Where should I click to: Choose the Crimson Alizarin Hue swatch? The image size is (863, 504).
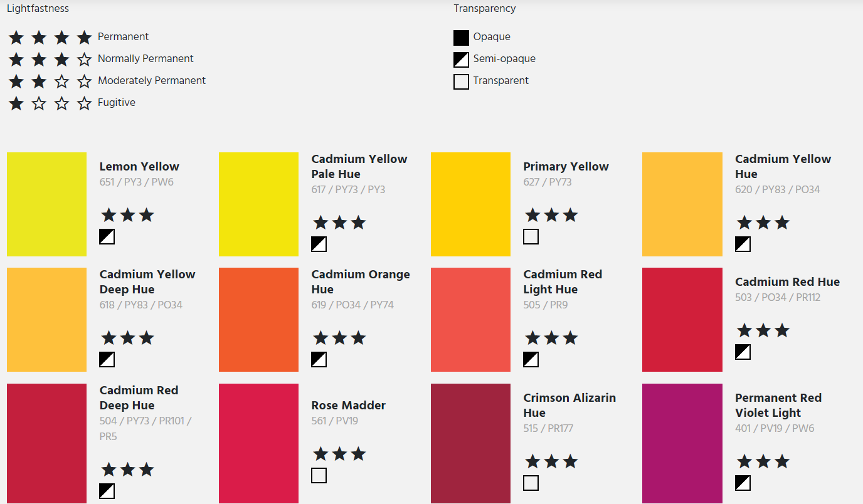[x=470, y=443]
